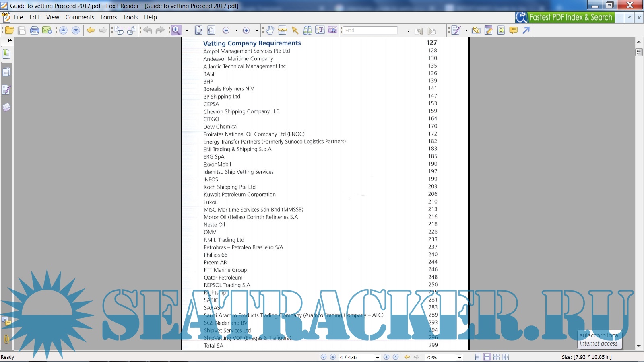The image size is (644, 362).
Task: Print the document with the printer icon
Action: (x=35, y=31)
